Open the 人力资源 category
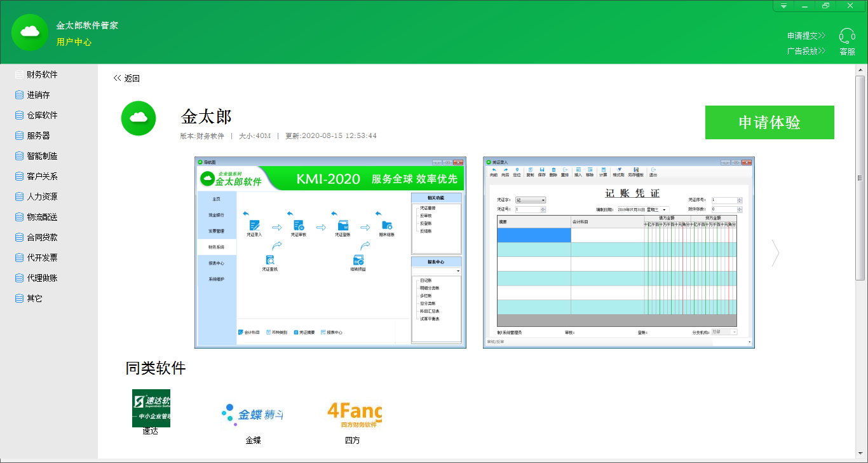The height and width of the screenshot is (463, 868). [42, 197]
